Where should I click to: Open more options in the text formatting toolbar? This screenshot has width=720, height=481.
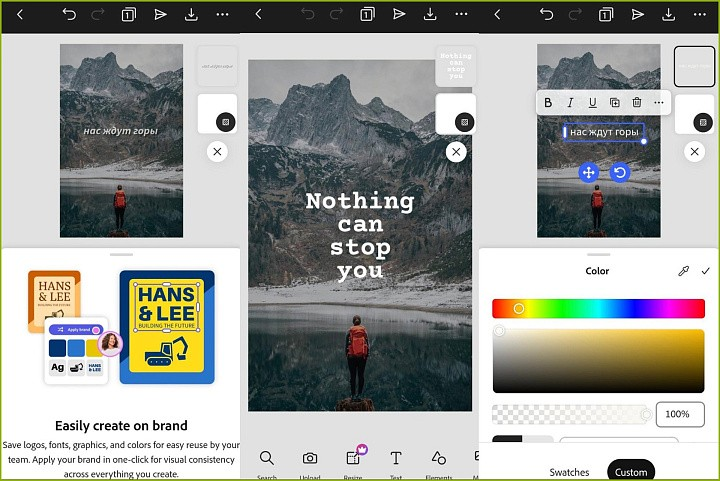click(x=658, y=102)
